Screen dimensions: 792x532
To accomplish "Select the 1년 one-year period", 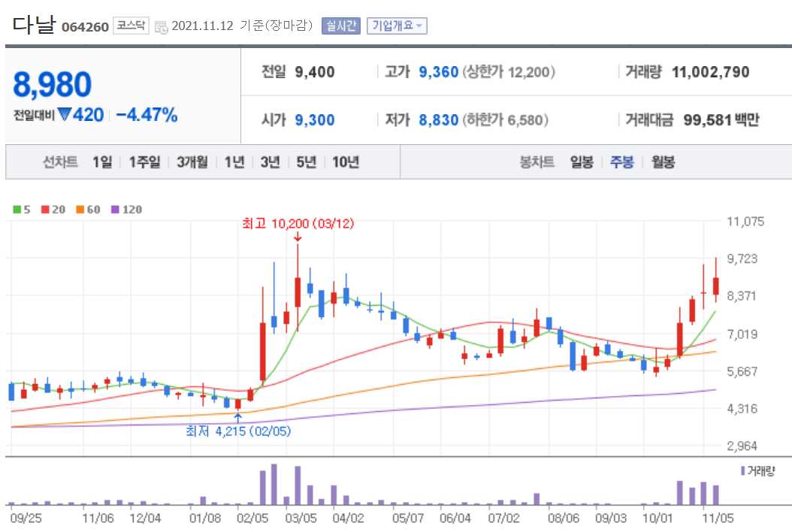I will [x=235, y=162].
